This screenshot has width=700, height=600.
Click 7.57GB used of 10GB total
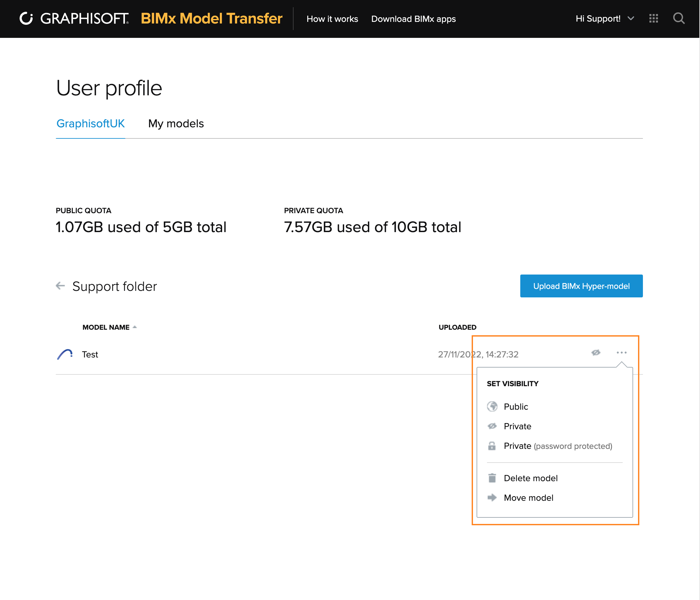pos(372,227)
